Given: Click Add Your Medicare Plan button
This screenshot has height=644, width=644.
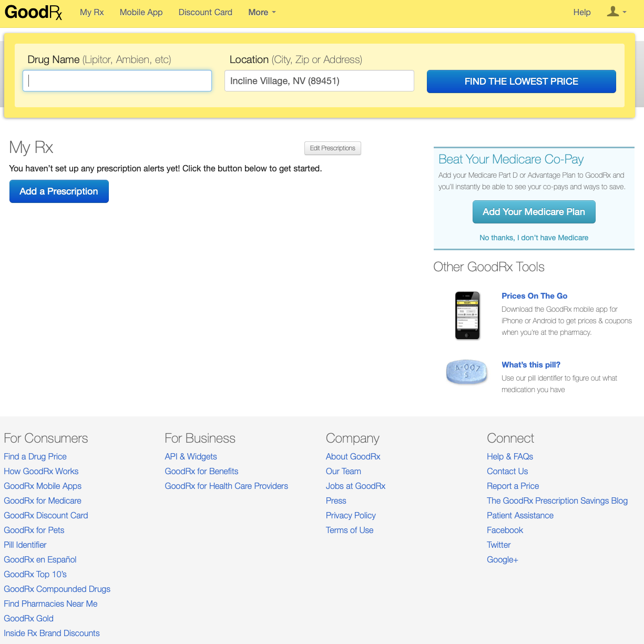Looking at the screenshot, I should pyautogui.click(x=534, y=212).
